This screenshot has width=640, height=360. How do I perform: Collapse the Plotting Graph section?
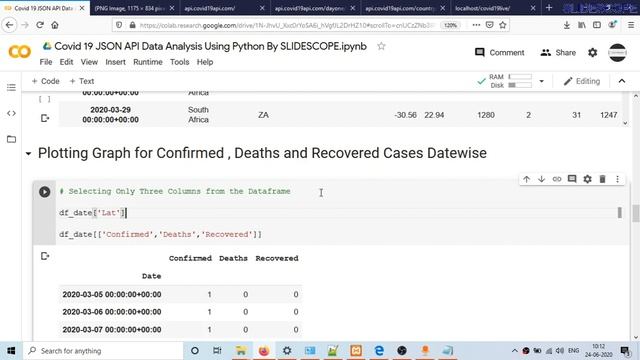pyautogui.click(x=28, y=154)
